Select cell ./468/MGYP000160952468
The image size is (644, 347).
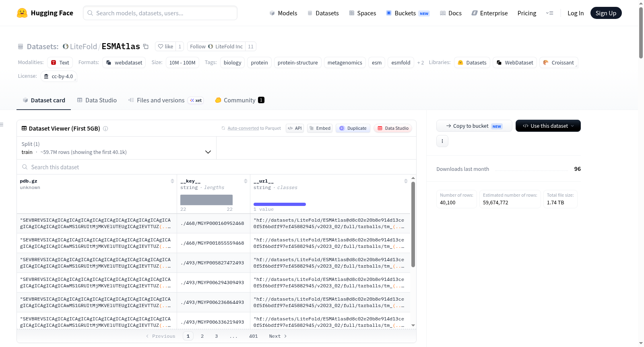pyautogui.click(x=214, y=223)
